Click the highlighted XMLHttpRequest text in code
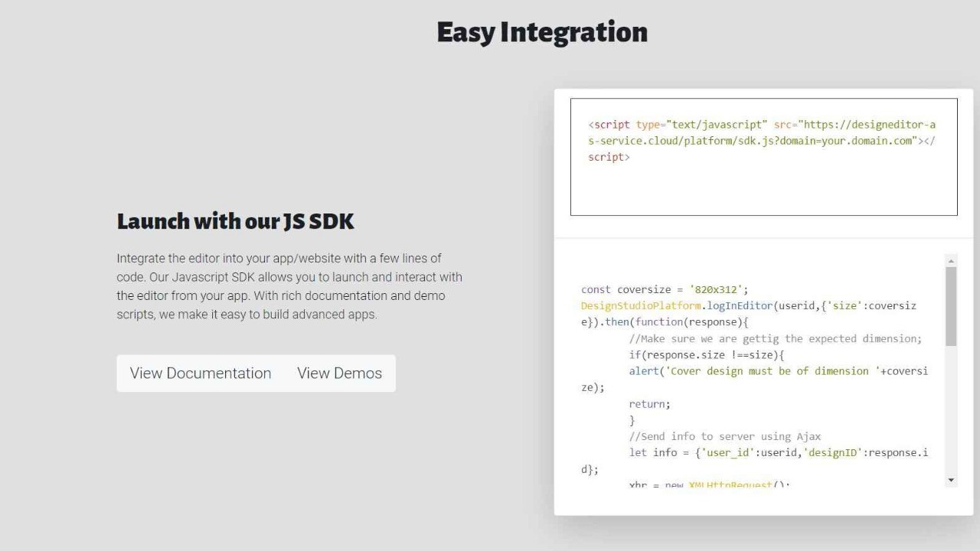Viewport: 980px width, 551px height. pos(730,484)
